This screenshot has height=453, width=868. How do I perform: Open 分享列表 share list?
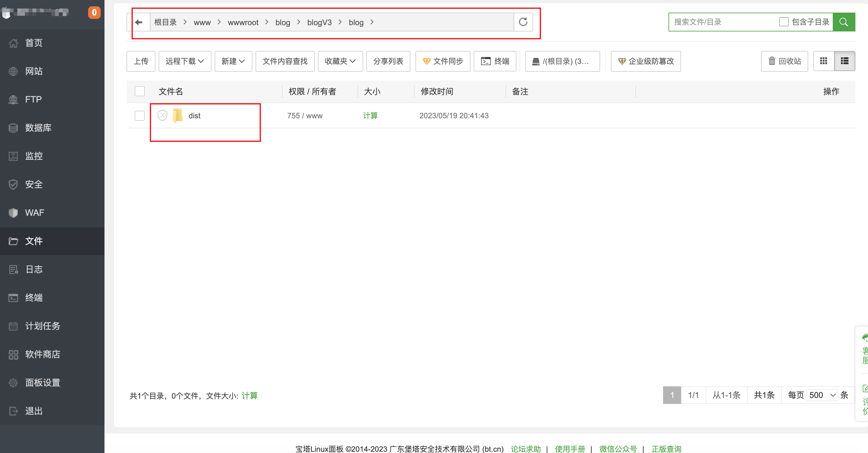point(388,61)
